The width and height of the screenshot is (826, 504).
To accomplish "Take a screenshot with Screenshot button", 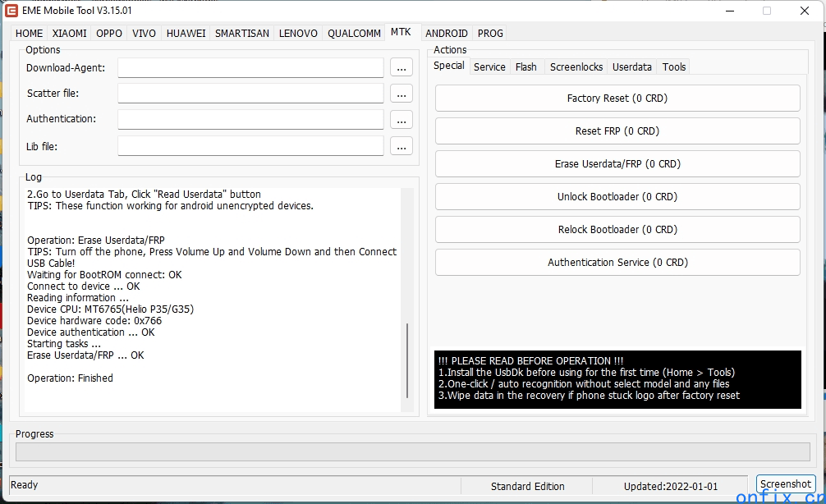I will (x=785, y=484).
